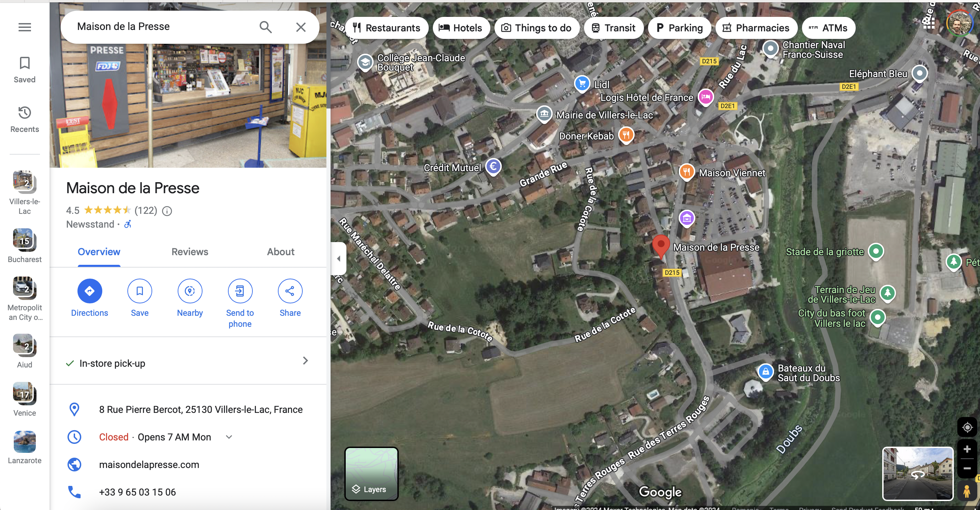Center map on your location
The width and height of the screenshot is (980, 510).
click(967, 427)
